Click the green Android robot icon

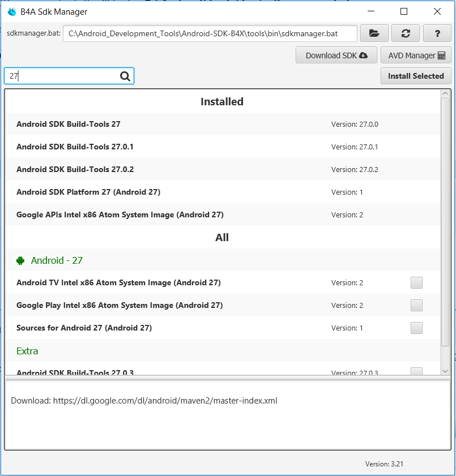[x=20, y=260]
